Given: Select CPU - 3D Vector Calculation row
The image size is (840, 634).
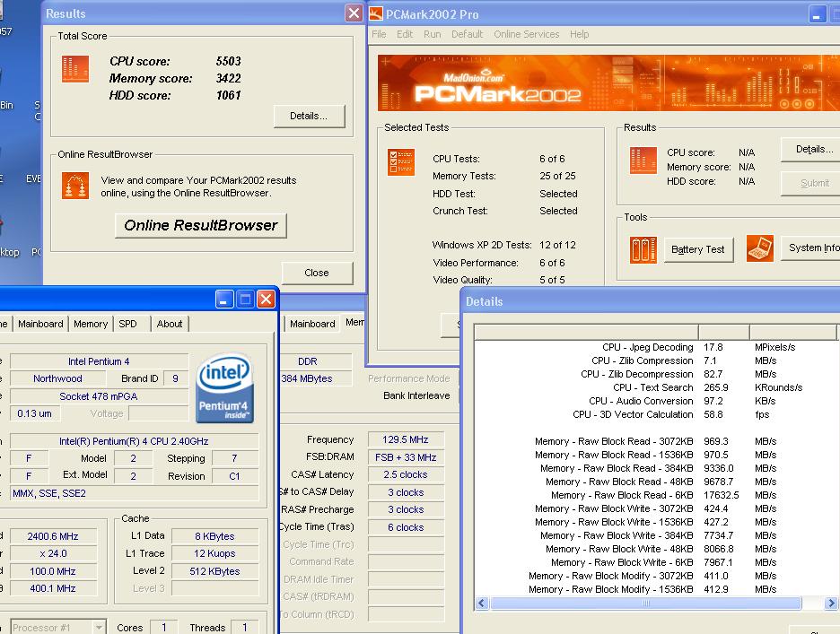Looking at the screenshot, I should click(654, 414).
